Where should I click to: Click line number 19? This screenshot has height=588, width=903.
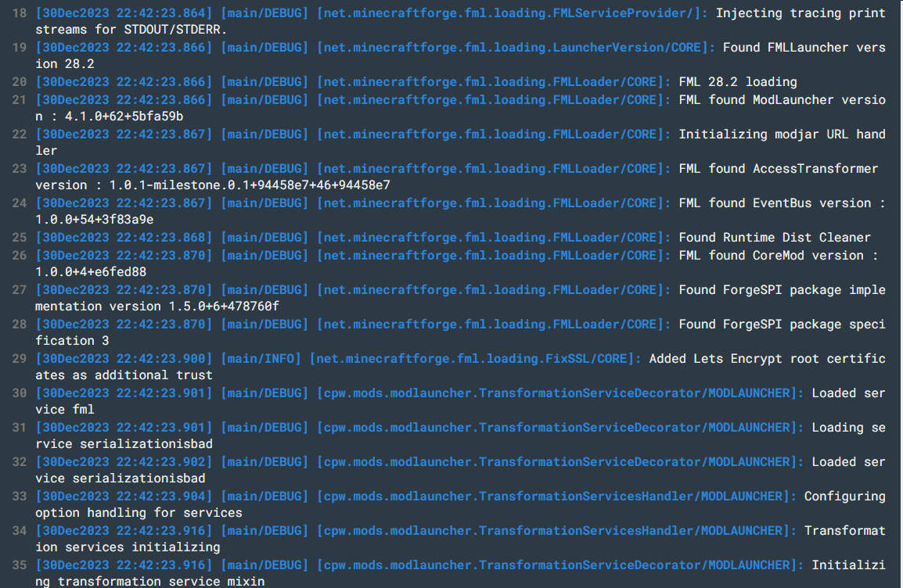[x=20, y=47]
